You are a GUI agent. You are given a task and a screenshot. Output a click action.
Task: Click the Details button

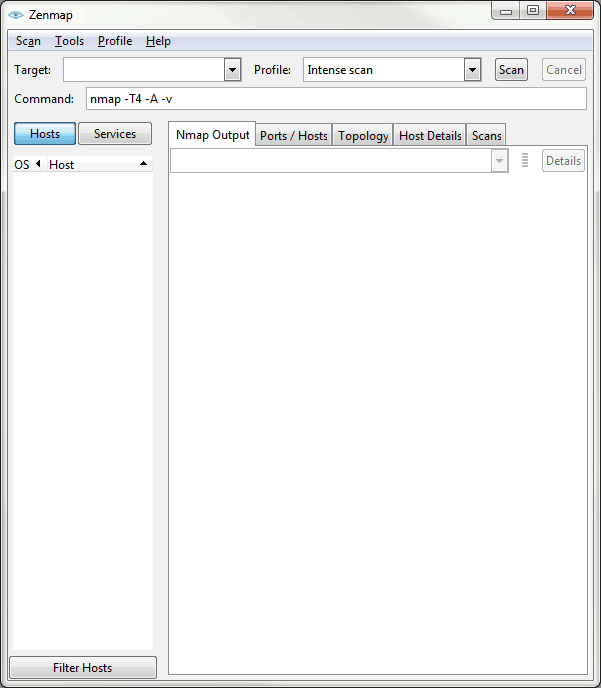click(563, 161)
